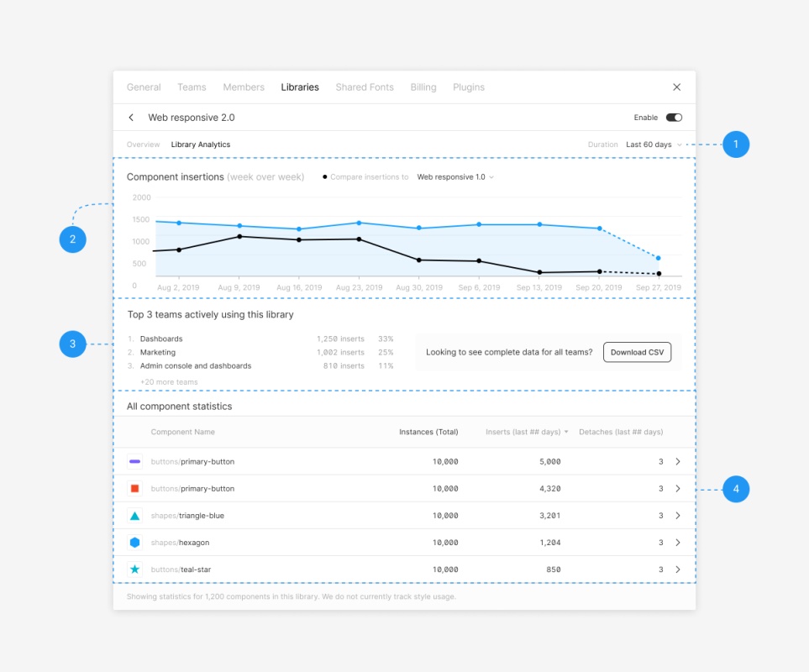Click annotation marker number 1
This screenshot has height=672, width=809.
point(735,144)
